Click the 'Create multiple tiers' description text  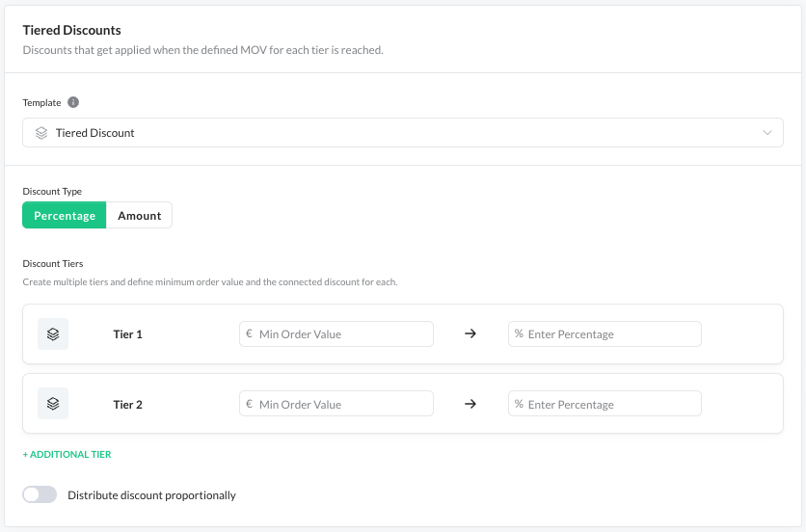pyautogui.click(x=210, y=282)
